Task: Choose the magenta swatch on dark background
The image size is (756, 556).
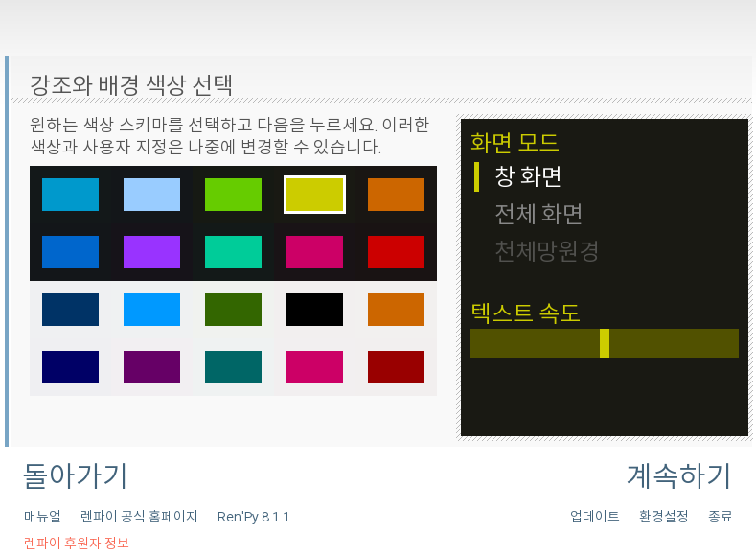Action: (315, 252)
